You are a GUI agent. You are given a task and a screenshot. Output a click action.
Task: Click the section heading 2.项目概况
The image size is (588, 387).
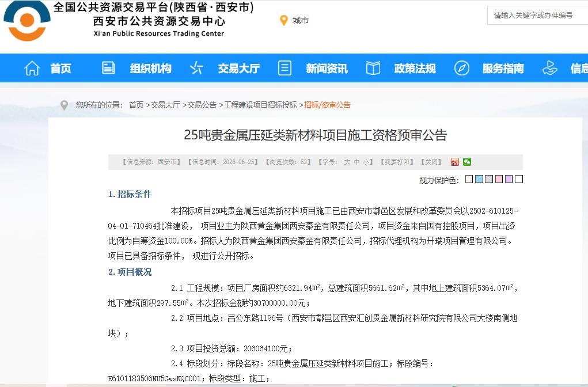click(130, 272)
